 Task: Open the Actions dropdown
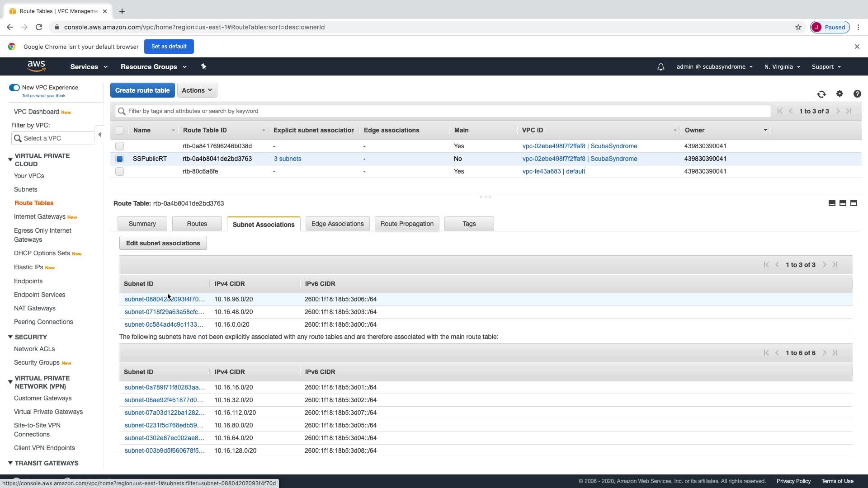tap(197, 90)
